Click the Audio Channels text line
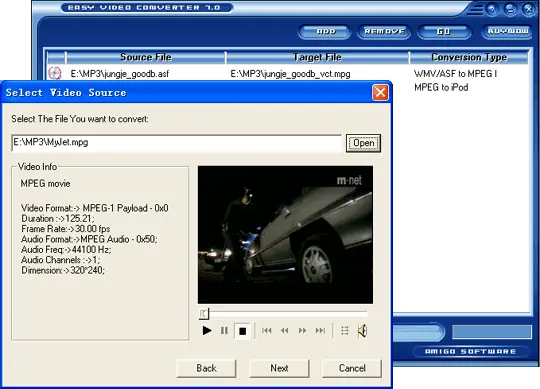 tap(61, 260)
